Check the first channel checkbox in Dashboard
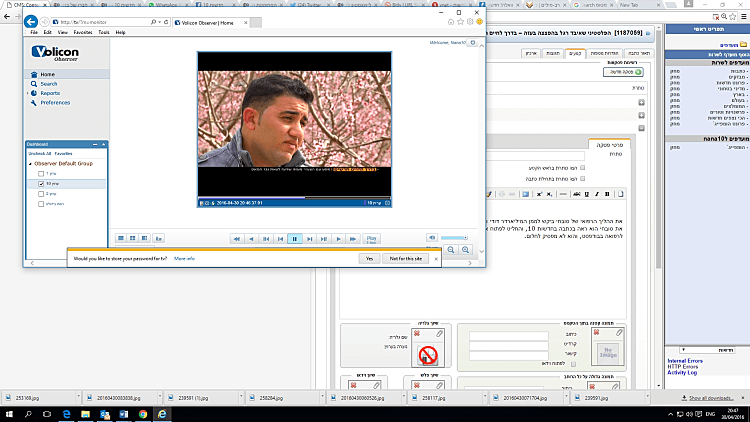The image size is (750, 422). (x=40, y=174)
